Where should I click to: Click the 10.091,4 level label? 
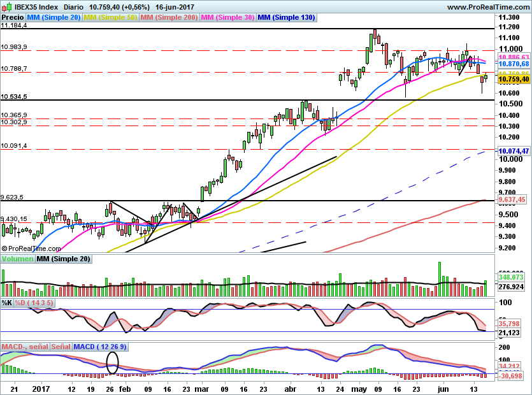pos(13,146)
